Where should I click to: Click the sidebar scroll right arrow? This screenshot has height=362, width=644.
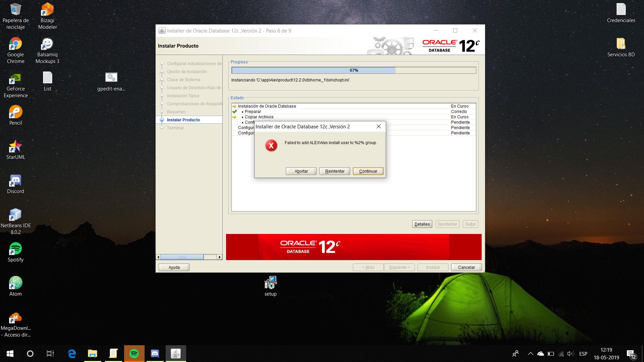pyautogui.click(x=219, y=257)
